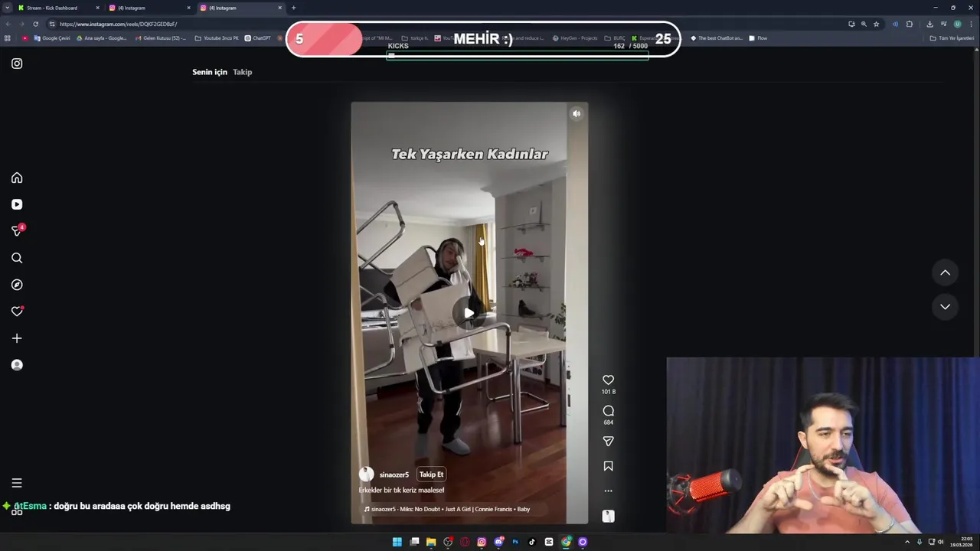Open Youtube 3ncü PK bookmark folder

click(217, 38)
